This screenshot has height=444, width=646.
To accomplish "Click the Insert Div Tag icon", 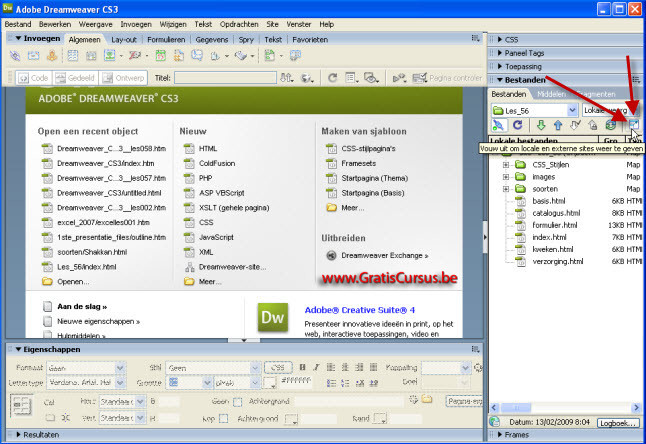I will [x=91, y=56].
